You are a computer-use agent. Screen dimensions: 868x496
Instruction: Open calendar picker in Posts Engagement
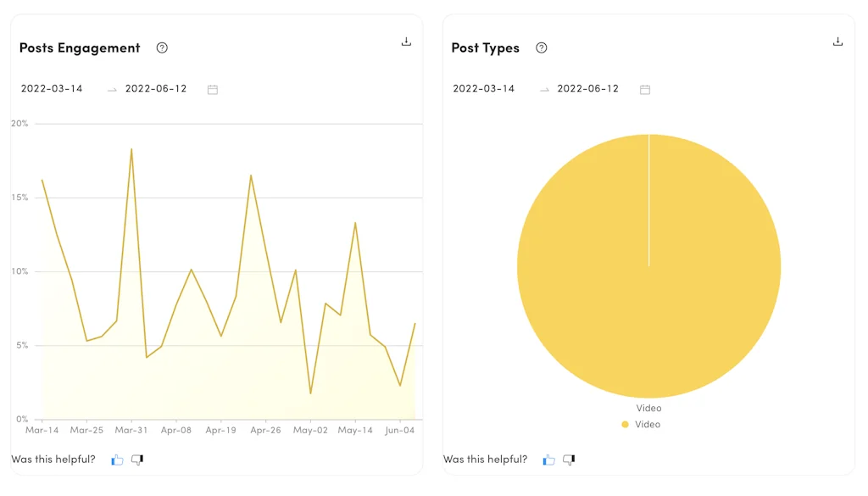click(213, 89)
